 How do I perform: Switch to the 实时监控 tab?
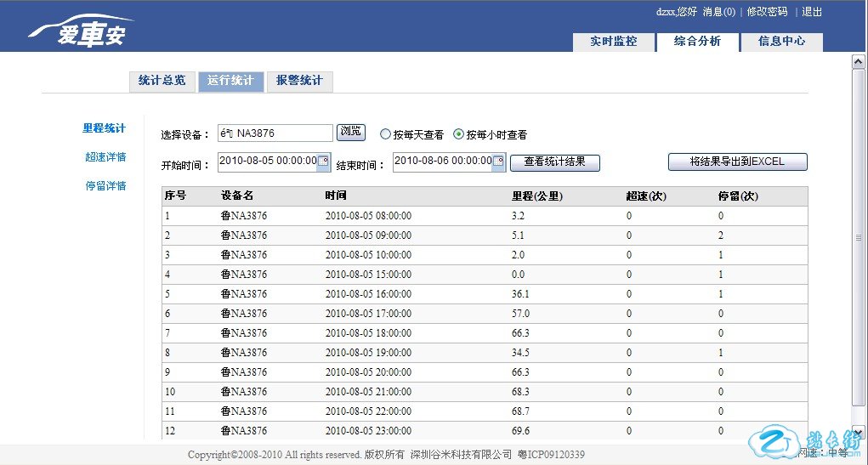point(613,42)
